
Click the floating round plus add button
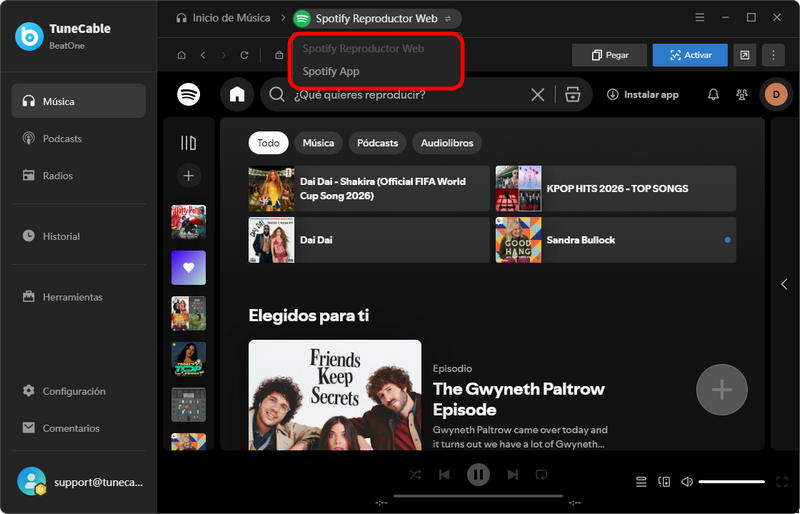[721, 390]
